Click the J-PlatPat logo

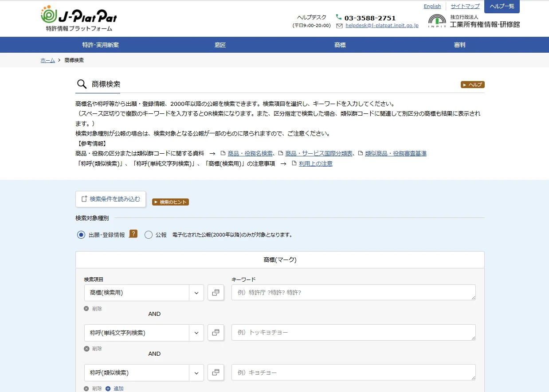tap(78, 18)
